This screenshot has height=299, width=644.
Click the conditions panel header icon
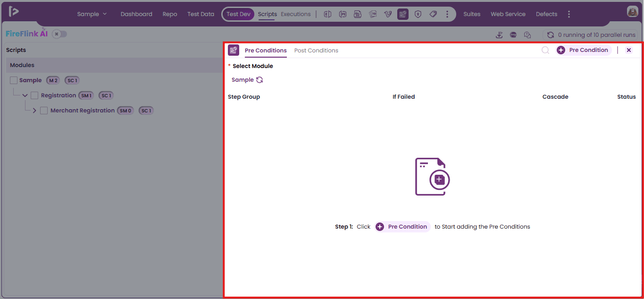[x=234, y=50]
